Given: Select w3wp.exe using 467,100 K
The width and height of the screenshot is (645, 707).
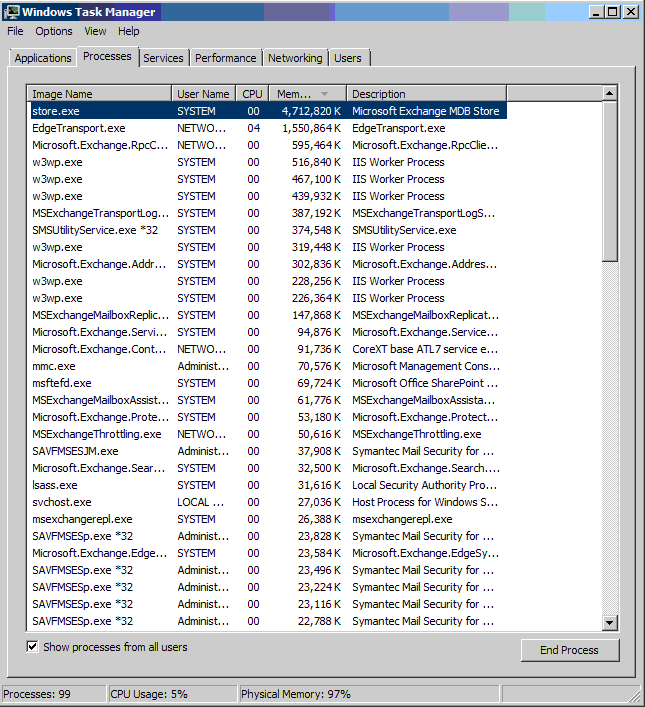Looking at the screenshot, I should [x=269, y=179].
